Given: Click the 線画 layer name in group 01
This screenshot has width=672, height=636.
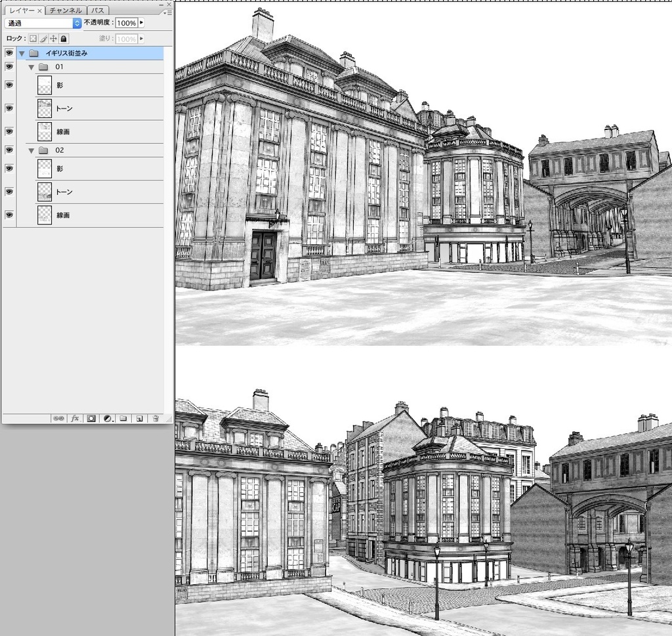Looking at the screenshot, I should 63,131.
